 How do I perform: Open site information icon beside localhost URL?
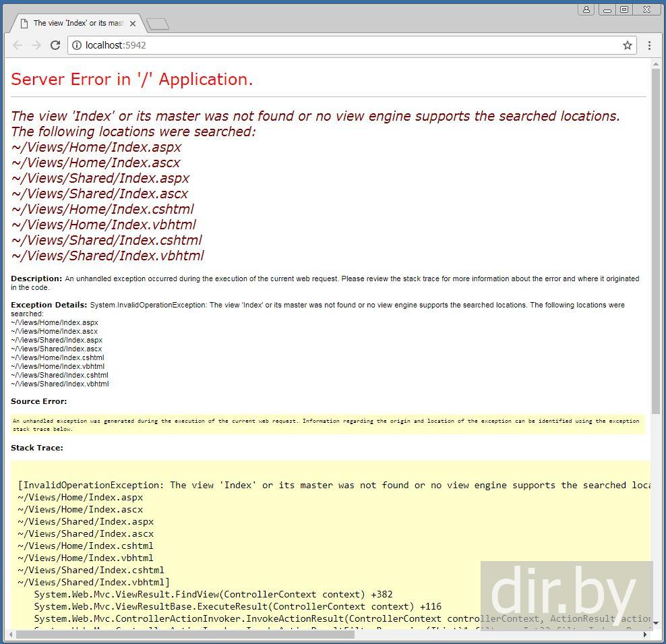tap(76, 45)
